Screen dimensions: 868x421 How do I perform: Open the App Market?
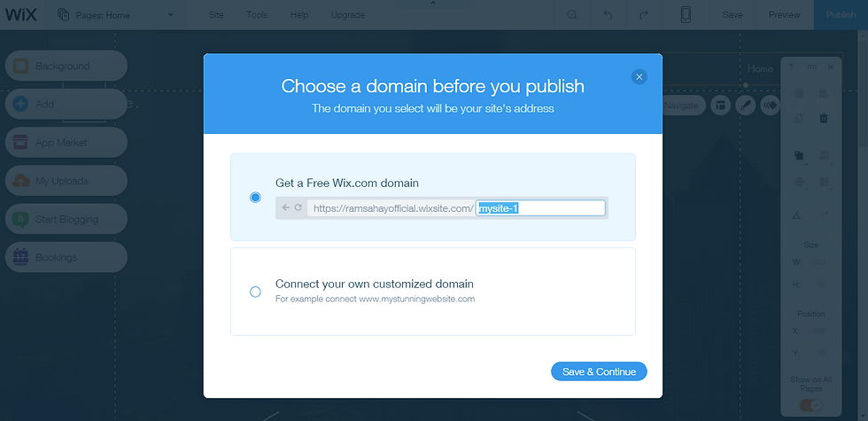tap(66, 143)
